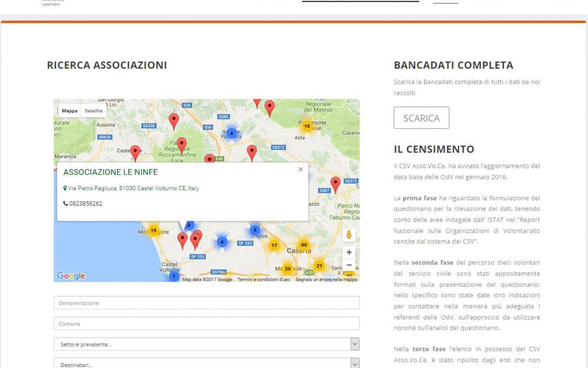Switch map to Satellite view

tap(94, 111)
